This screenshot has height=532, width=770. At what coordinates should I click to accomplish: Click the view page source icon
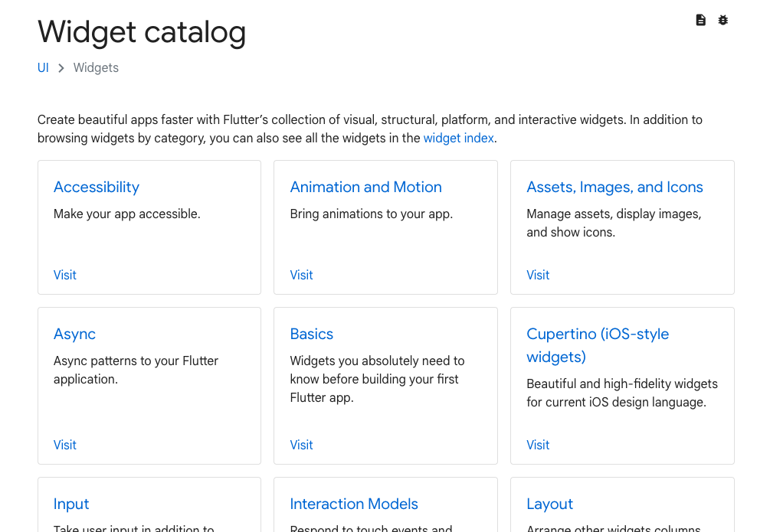pos(700,19)
